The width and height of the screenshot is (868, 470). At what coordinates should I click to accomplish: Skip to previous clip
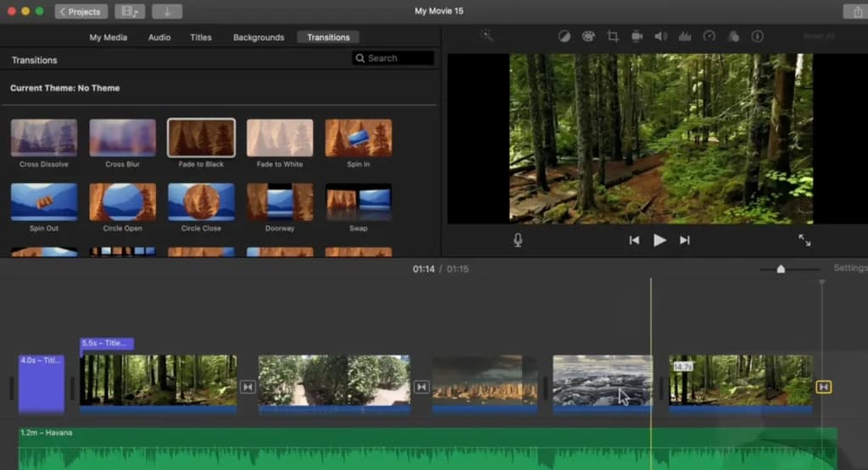tap(634, 240)
